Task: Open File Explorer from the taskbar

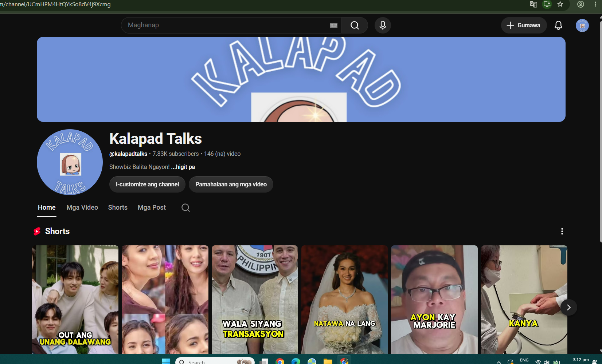Action: (328, 361)
